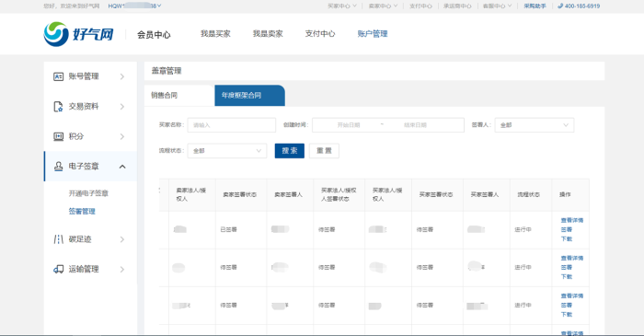Click the 好气网 logo
Viewport: 644px width, 336px height.
78,34
